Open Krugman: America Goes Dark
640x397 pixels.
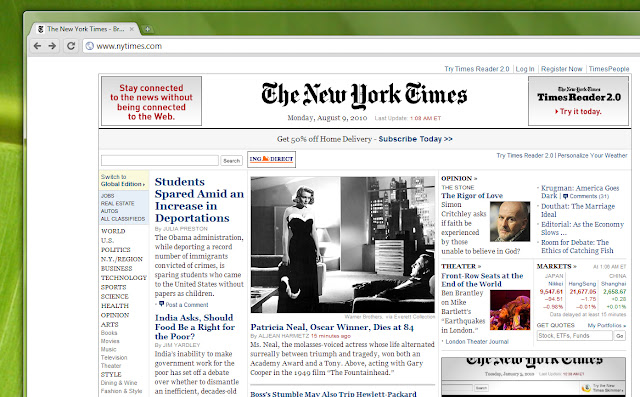[x=580, y=192]
